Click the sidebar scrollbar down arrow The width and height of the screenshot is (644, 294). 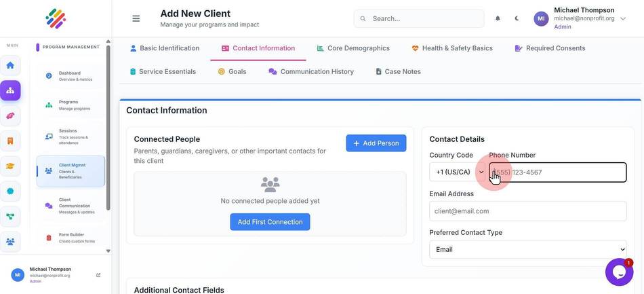tap(108, 251)
